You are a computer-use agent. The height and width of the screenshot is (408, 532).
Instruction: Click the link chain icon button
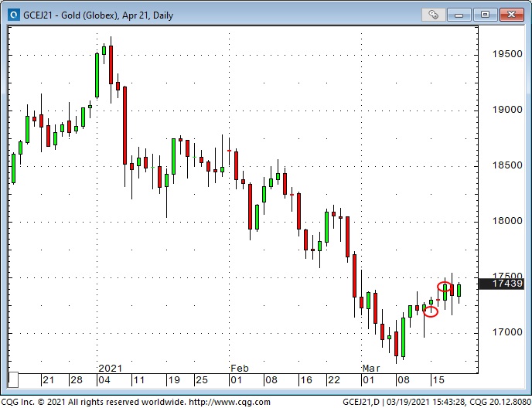(433, 15)
